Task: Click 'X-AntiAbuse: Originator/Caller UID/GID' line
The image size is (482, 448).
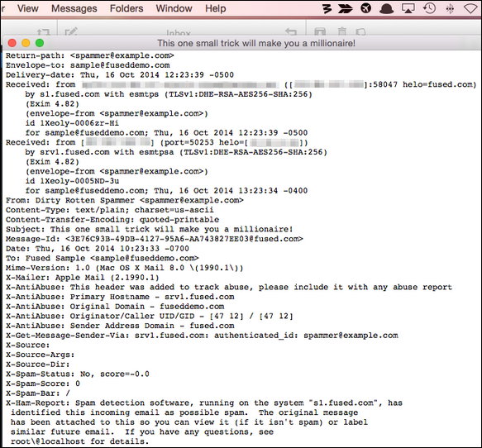Action: pyautogui.click(x=150, y=317)
